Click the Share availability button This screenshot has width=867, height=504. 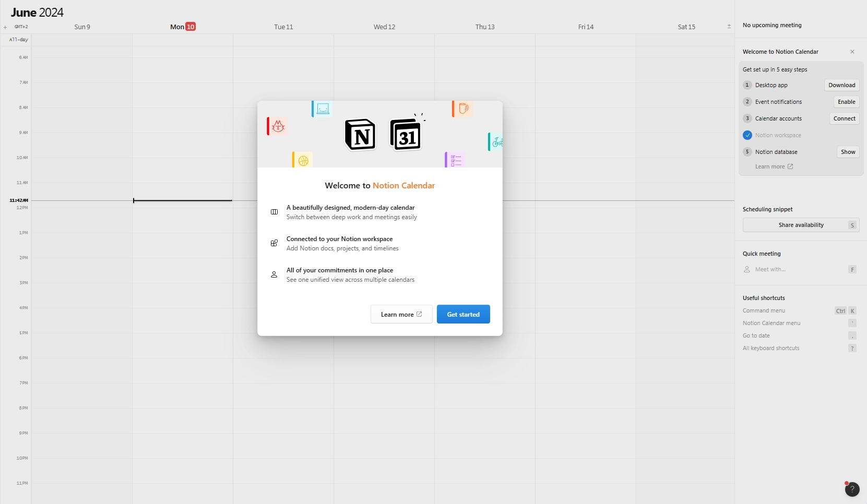pos(801,225)
